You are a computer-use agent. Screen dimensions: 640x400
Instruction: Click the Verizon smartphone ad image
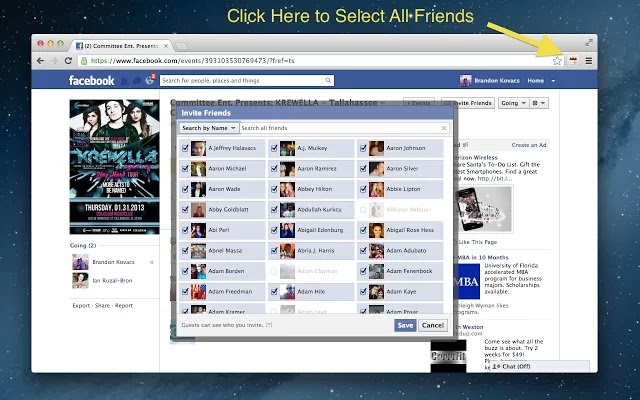(484, 209)
